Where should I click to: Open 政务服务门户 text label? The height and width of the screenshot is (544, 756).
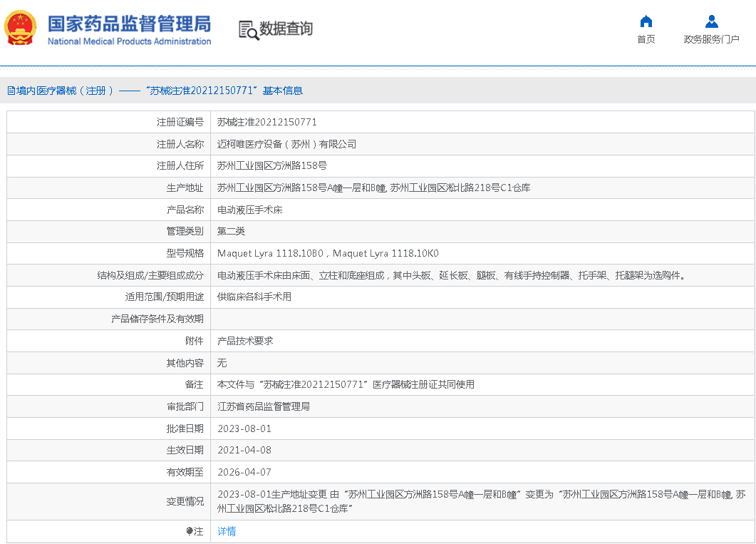pyautogui.click(x=711, y=39)
